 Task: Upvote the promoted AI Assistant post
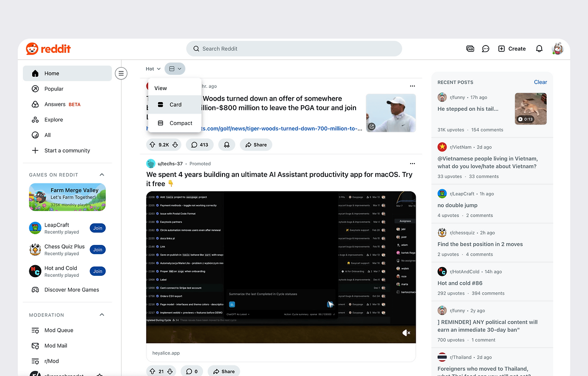coord(153,371)
